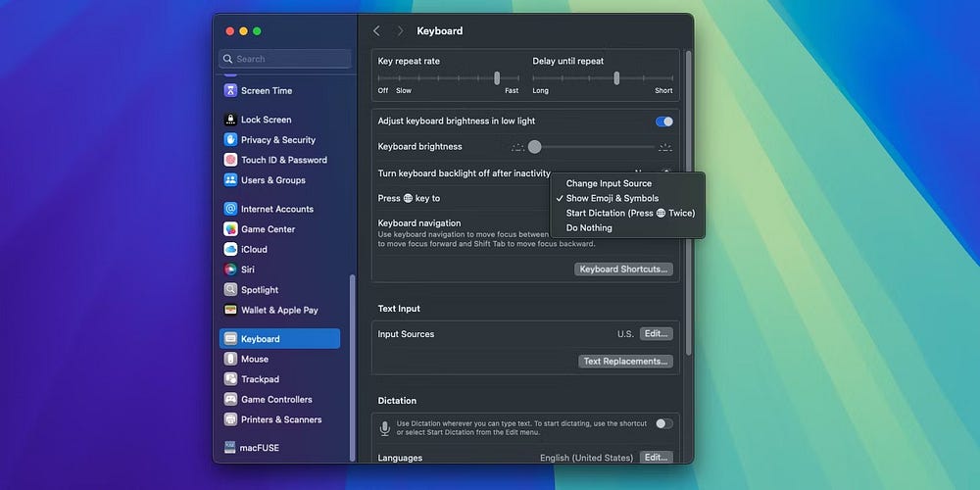
Task: Click the low brightness icon beside slider
Action: pos(517,148)
